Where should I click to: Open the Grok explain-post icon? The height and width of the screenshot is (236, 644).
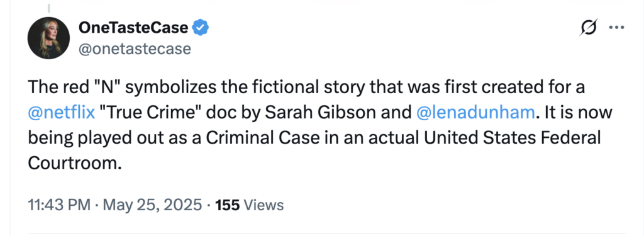(x=589, y=28)
